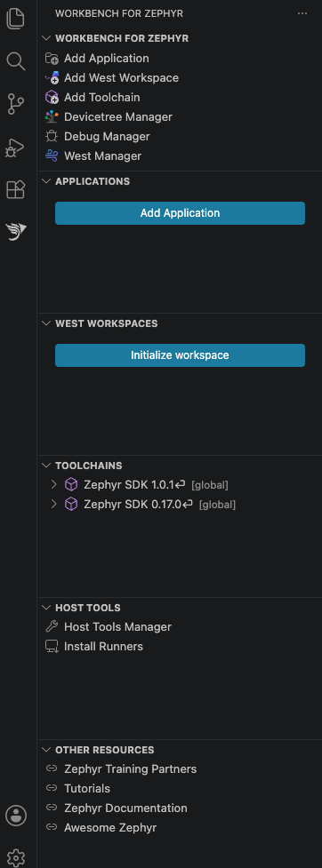Click the bug icon beside Debug Manager
The width and height of the screenshot is (322, 868).
pyautogui.click(x=52, y=136)
